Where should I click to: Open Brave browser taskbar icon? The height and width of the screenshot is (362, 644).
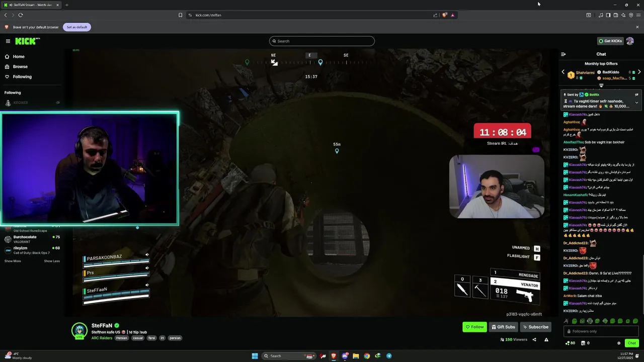click(334, 356)
